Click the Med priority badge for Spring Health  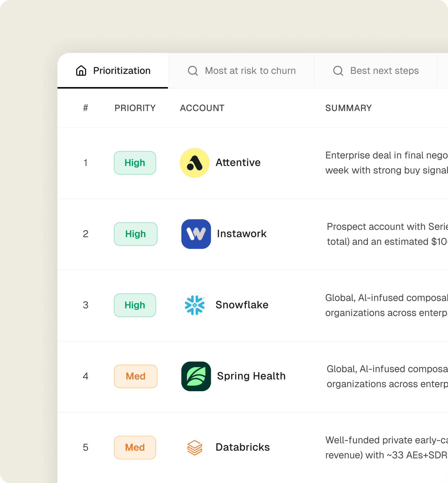[x=135, y=376]
